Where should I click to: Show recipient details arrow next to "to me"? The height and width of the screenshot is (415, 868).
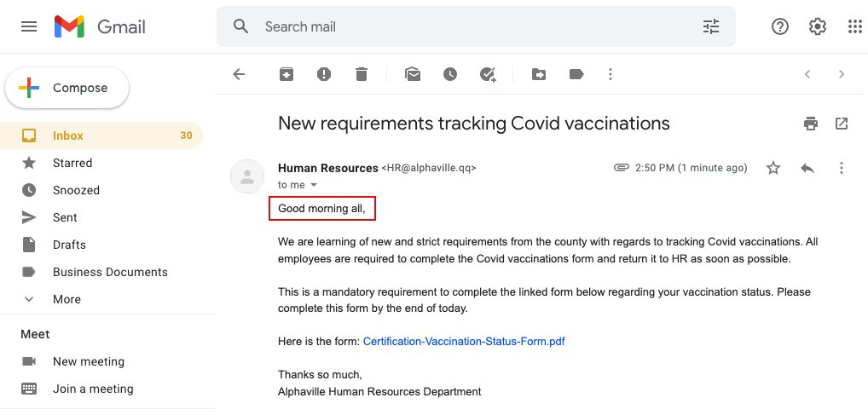313,185
